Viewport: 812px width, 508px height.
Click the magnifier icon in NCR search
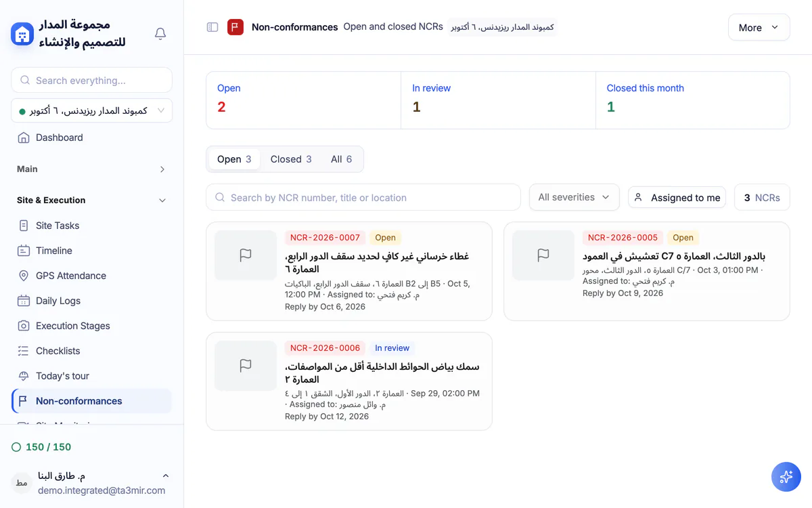pyautogui.click(x=220, y=198)
